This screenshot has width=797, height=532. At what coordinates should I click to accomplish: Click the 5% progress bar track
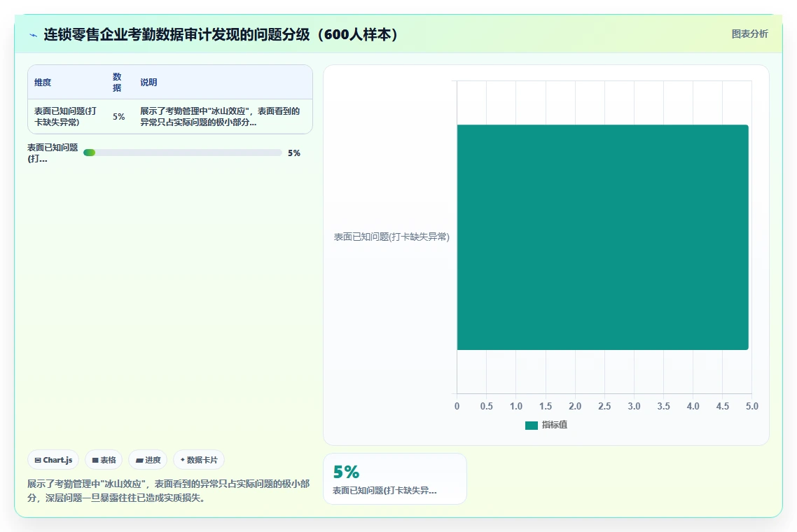click(183, 153)
